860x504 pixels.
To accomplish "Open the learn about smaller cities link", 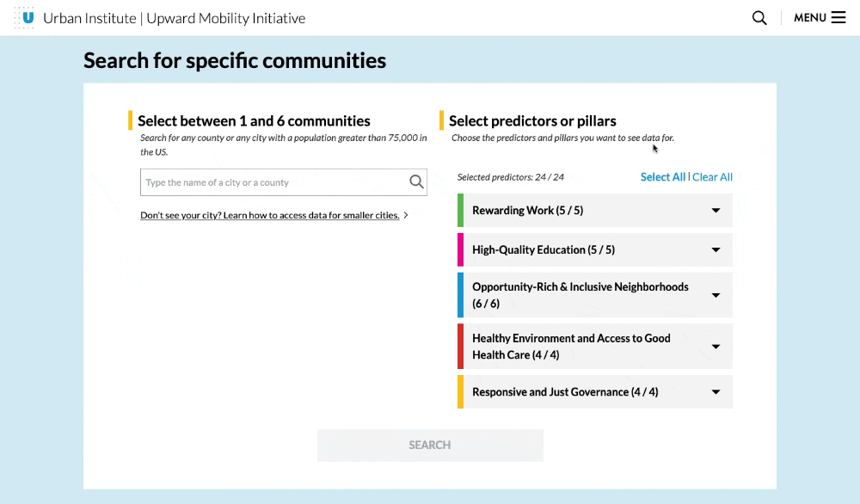I will 269,216.
